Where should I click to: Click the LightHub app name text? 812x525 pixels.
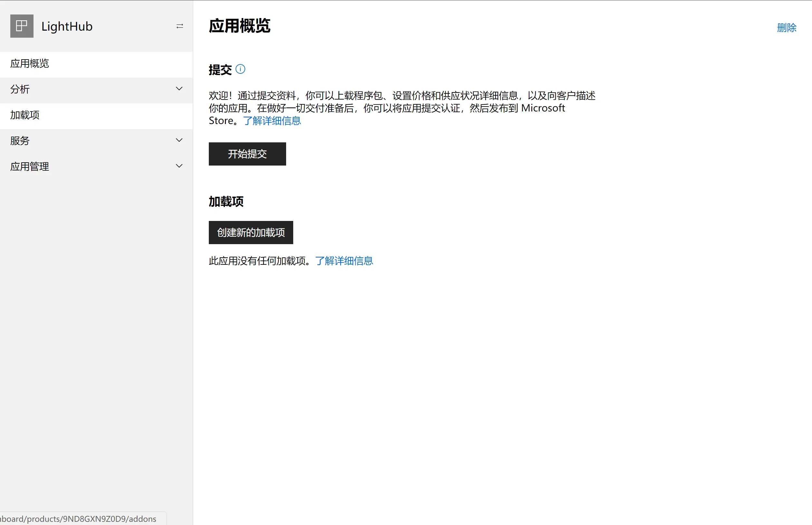[x=67, y=26]
